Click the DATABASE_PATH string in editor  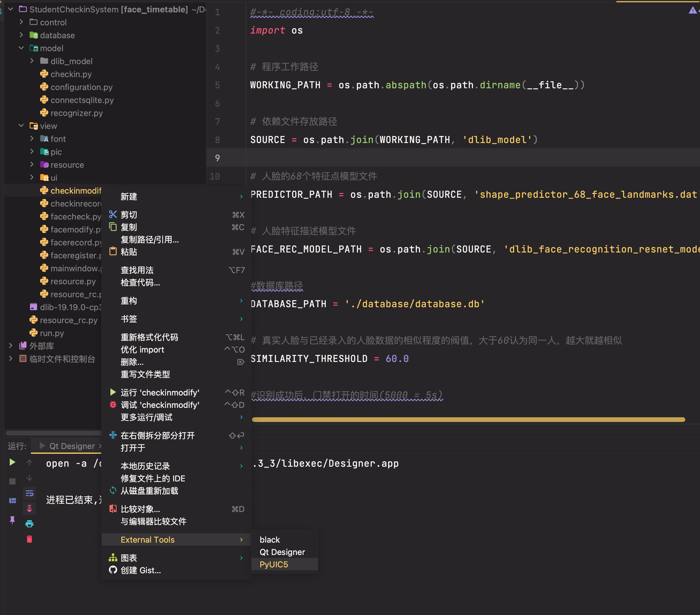click(414, 303)
